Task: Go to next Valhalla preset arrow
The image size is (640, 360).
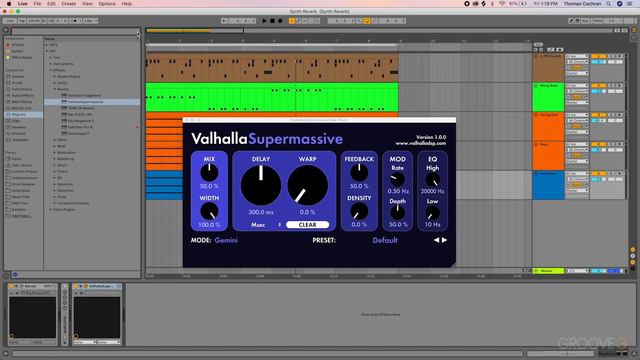Action: tap(444, 240)
